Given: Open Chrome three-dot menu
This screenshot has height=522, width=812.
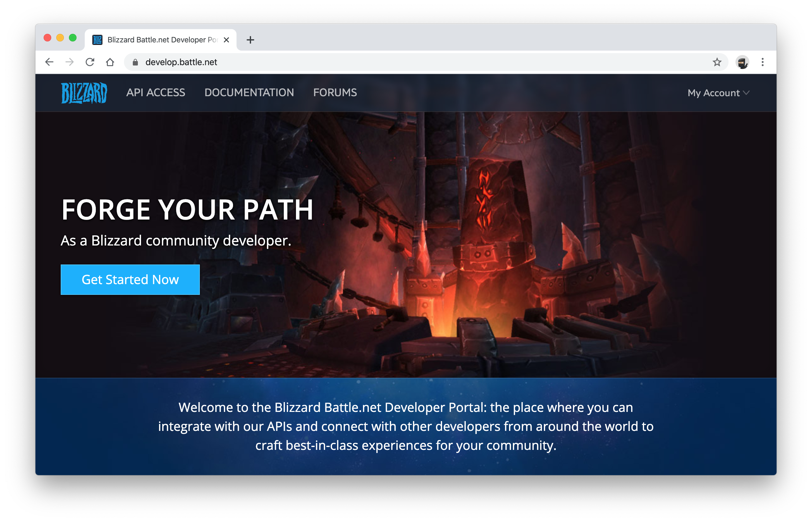Looking at the screenshot, I should [763, 62].
